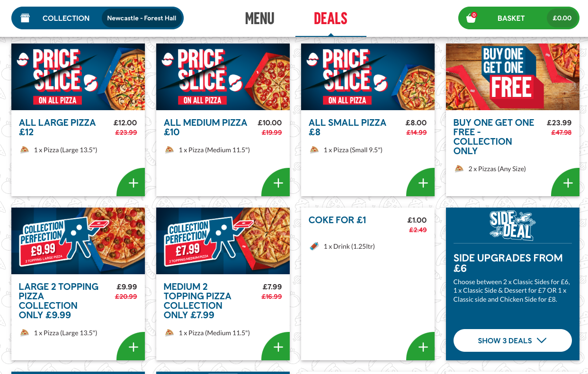Add Medium 2 Topping Pizza £7.99 deal
Screen dimensions: 588x374
click(278, 348)
